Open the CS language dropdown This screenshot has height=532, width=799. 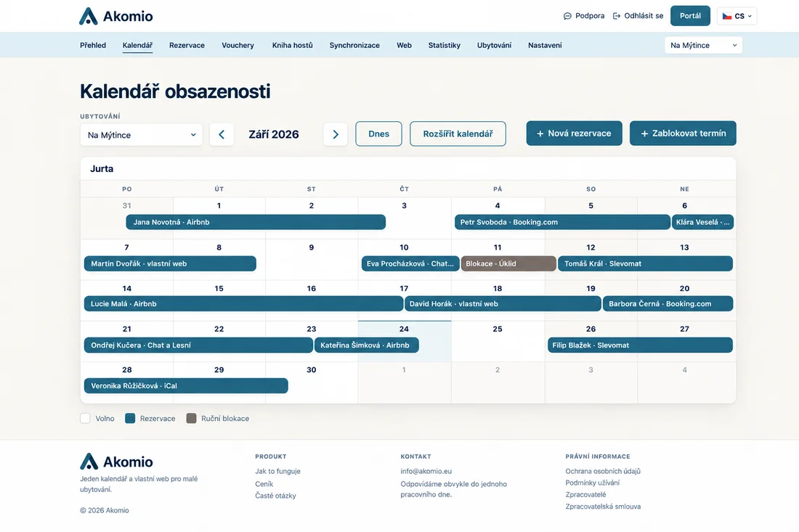coord(737,16)
